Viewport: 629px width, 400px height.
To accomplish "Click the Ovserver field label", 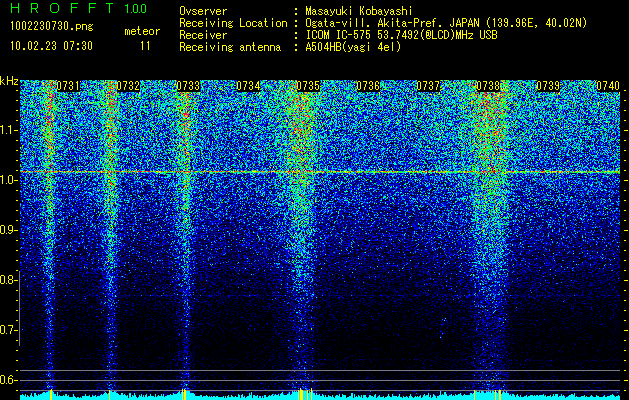I will [203, 11].
